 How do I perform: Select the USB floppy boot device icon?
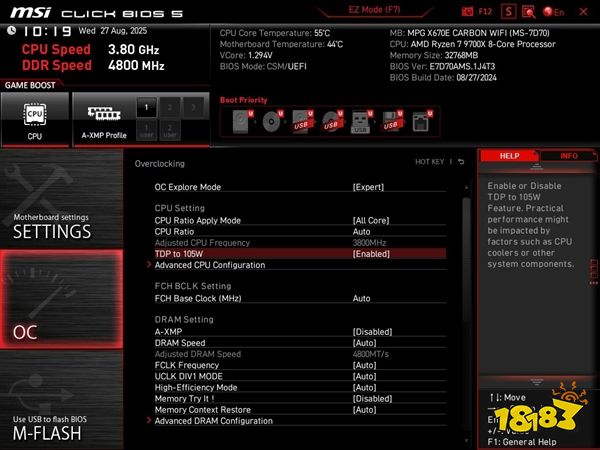391,122
